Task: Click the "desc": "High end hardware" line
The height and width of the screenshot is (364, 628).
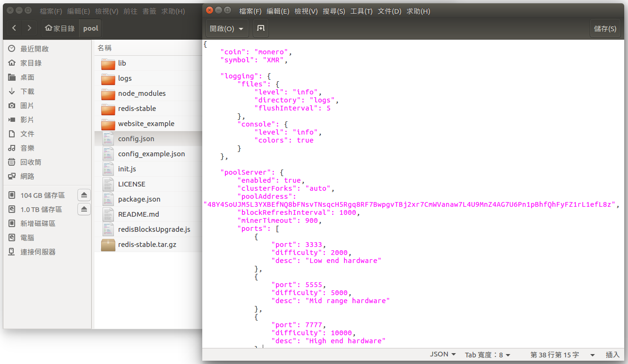Action: [328, 341]
